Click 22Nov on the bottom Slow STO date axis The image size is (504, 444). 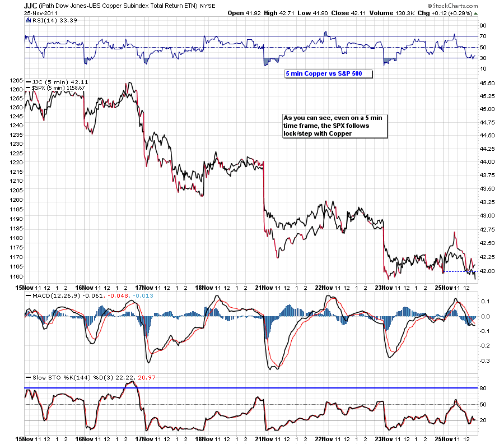(x=324, y=439)
